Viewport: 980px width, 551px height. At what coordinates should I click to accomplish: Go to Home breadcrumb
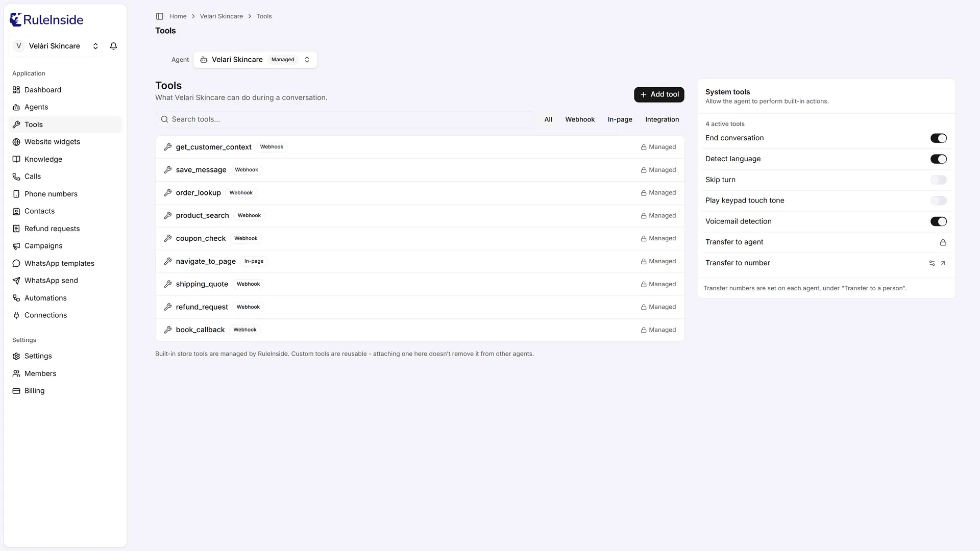[178, 16]
